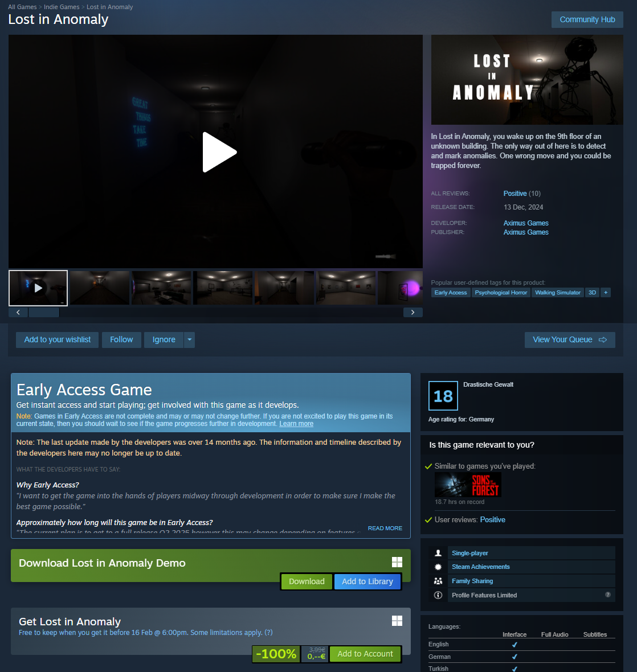Screen dimensions: 637x672
Task: Go to the All Games breadcrumb
Action: pos(22,7)
